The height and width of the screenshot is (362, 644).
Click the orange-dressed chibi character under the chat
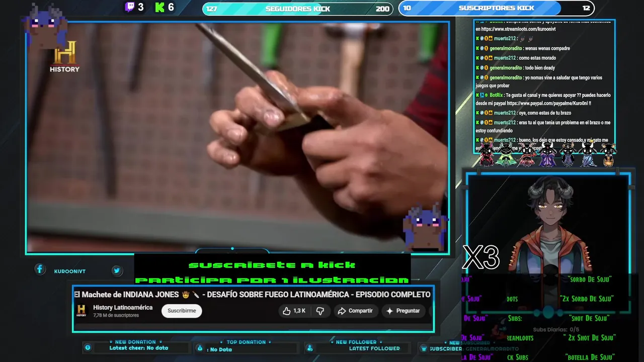pos(608,154)
